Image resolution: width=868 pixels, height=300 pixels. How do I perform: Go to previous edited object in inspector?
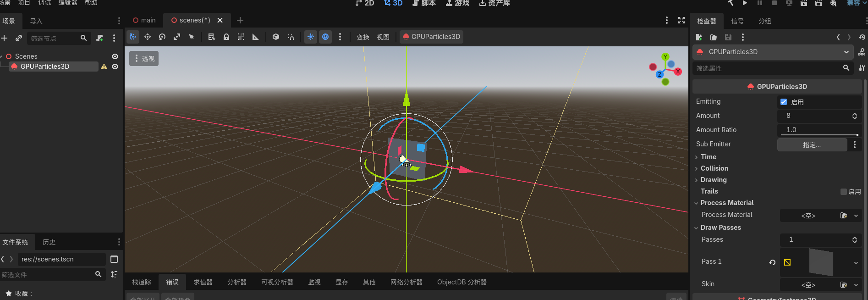pyautogui.click(x=838, y=37)
